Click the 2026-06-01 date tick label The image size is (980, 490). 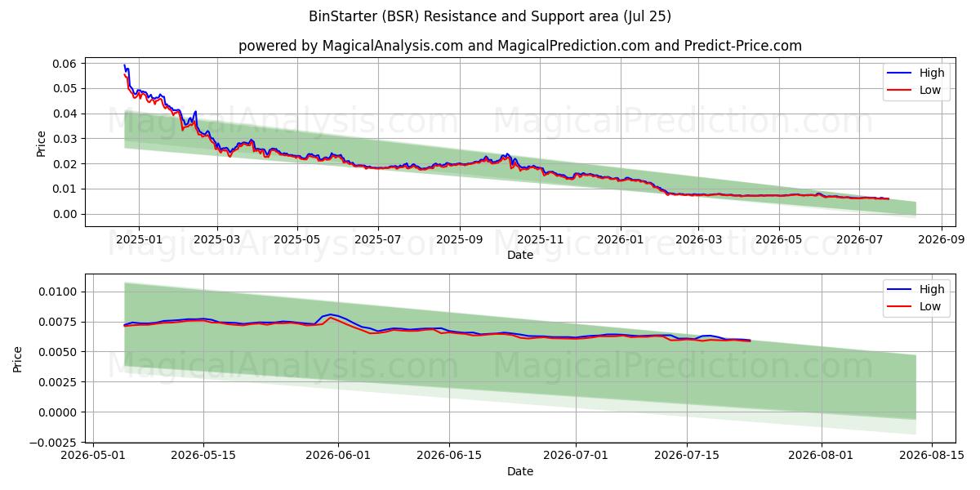pos(338,456)
